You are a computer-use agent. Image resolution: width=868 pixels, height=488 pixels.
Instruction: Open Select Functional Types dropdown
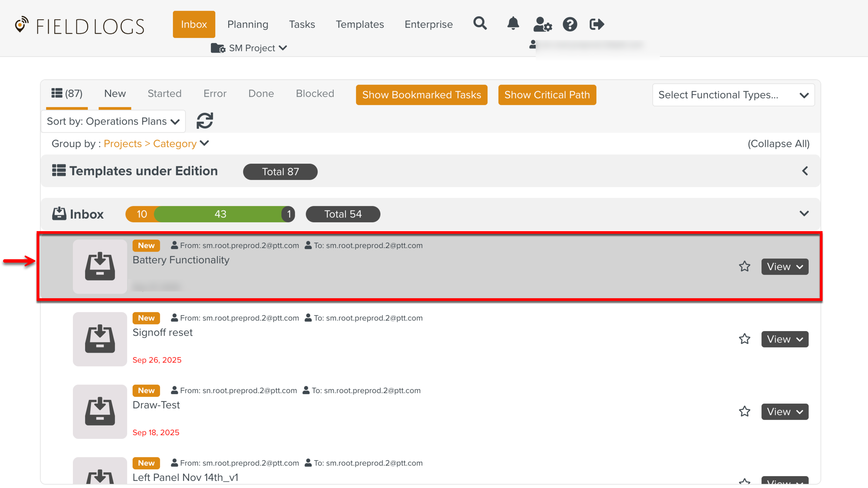tap(733, 95)
